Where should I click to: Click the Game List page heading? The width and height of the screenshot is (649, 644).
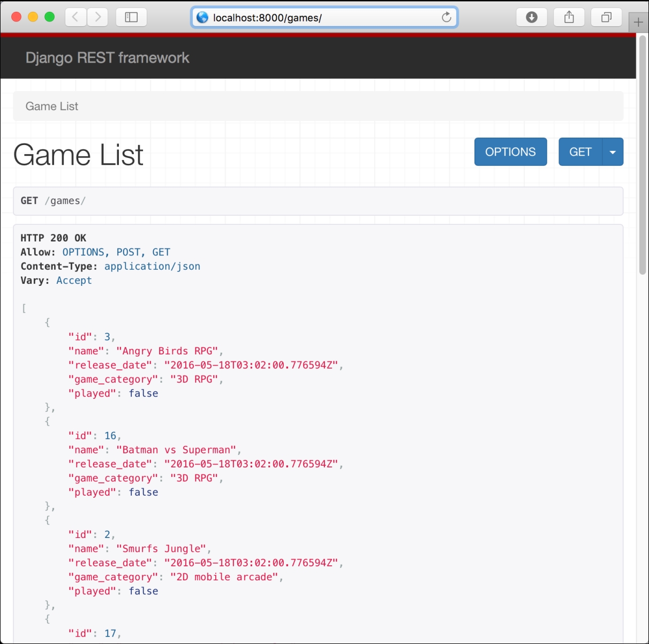point(78,155)
